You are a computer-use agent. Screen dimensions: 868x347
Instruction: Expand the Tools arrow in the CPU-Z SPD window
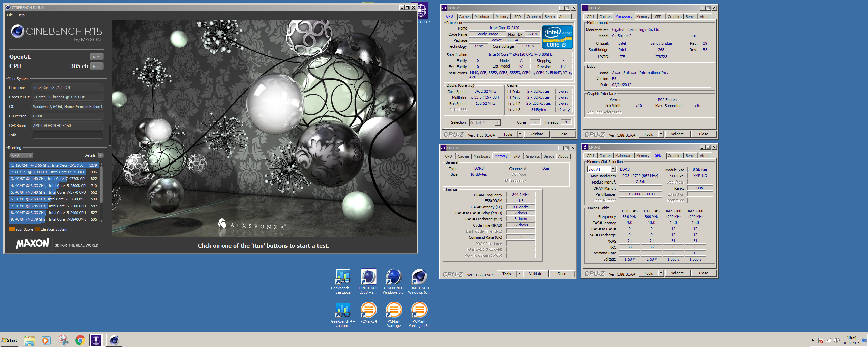point(661,273)
